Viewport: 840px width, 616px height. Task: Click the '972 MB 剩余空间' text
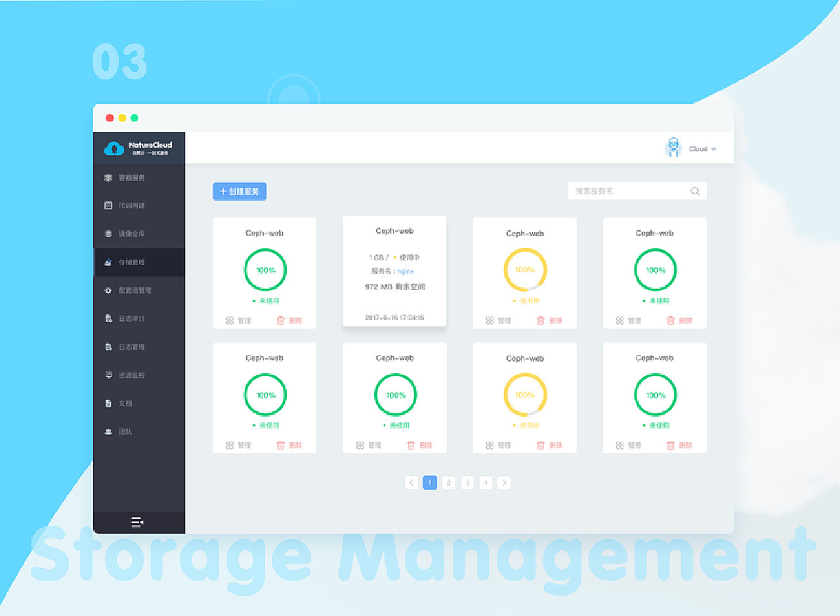(x=394, y=287)
